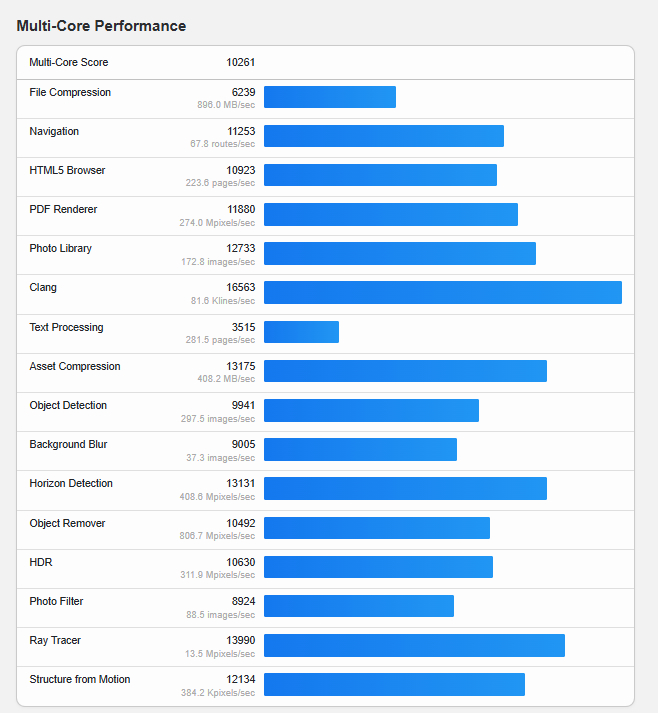Click the Object Detection score 9941
The width and height of the screenshot is (658, 713).
click(241, 405)
